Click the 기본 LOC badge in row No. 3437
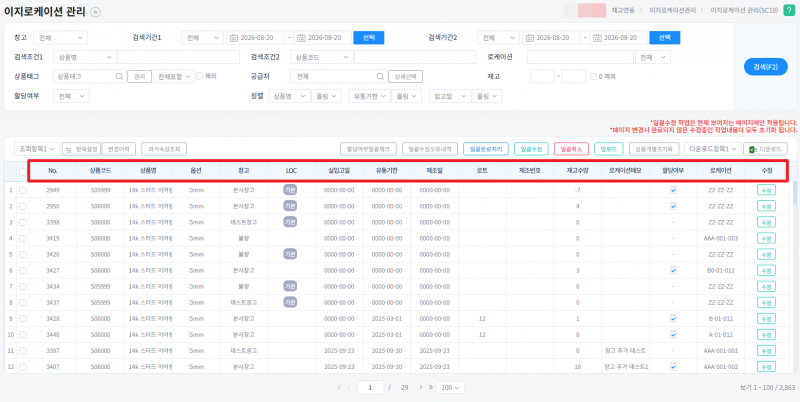Viewport: 800px width, 402px height. tap(290, 303)
